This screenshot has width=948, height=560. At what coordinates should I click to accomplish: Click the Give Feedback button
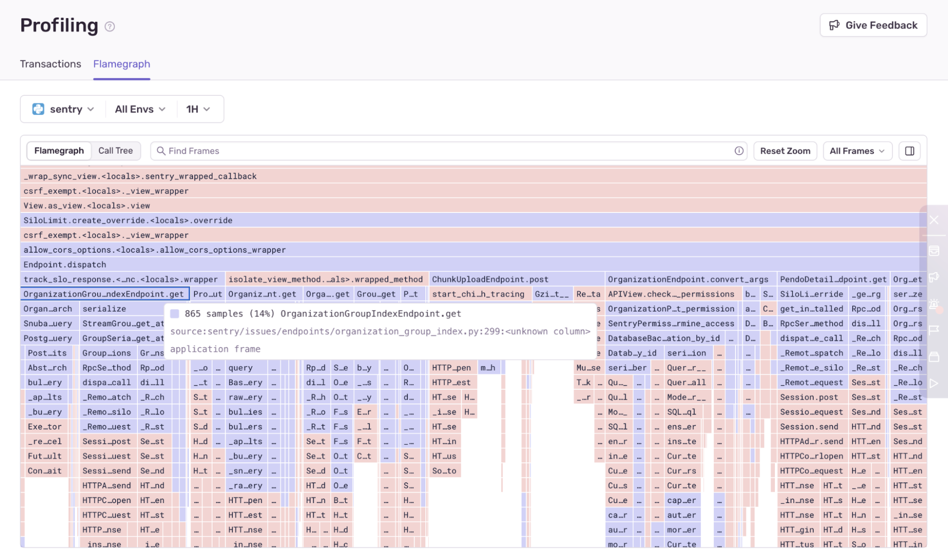[873, 25]
